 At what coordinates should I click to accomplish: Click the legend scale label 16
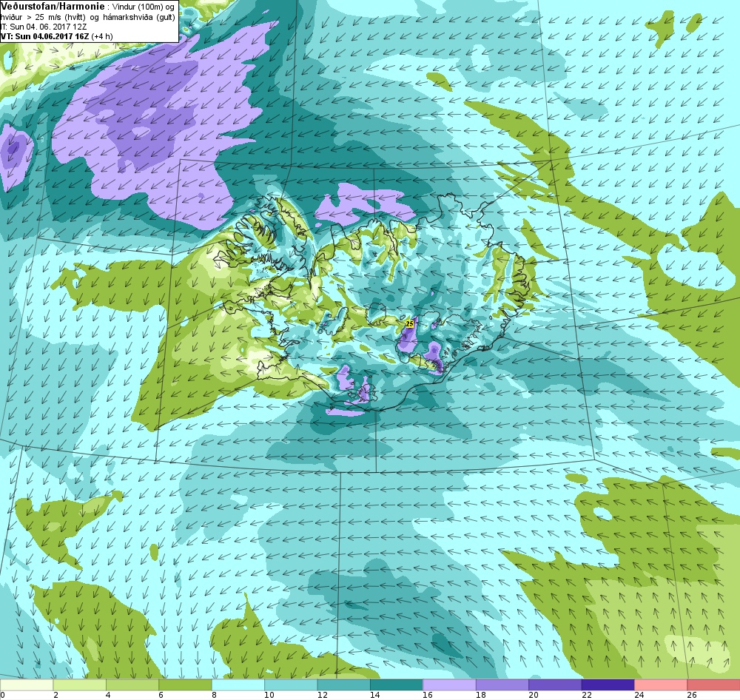(428, 695)
